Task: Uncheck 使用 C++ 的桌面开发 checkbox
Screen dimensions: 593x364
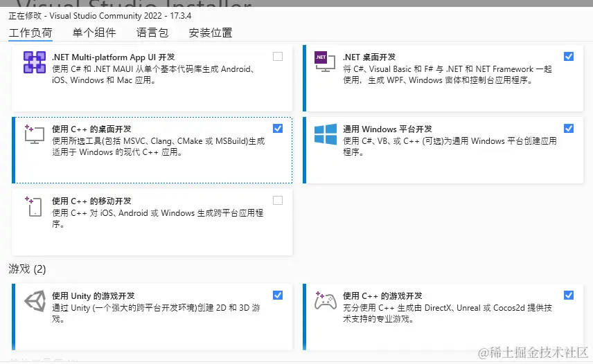Action: [x=278, y=129]
